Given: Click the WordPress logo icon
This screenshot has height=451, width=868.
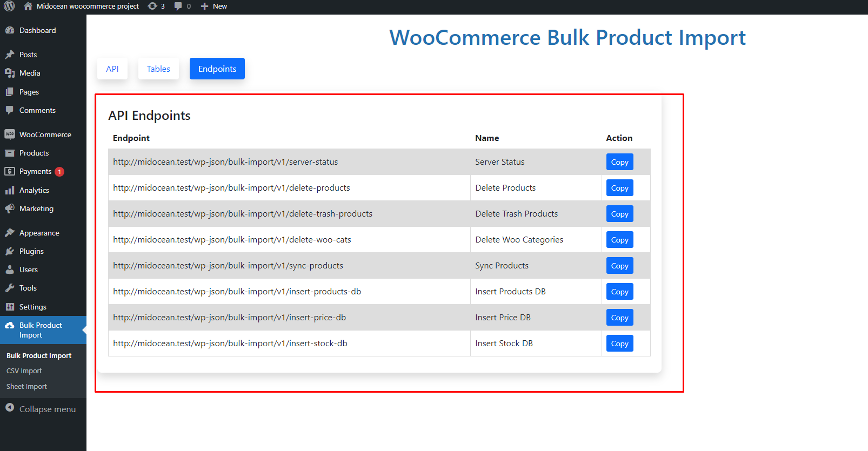Looking at the screenshot, I should coord(9,6).
